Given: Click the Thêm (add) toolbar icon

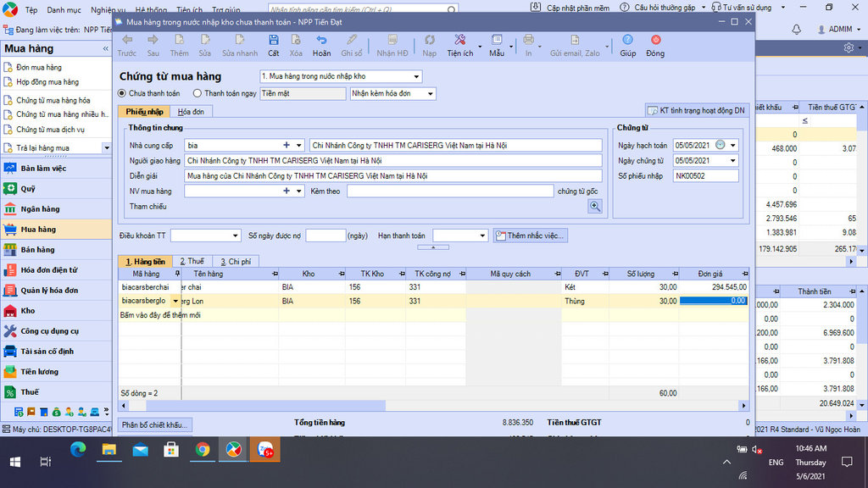Looking at the screenshot, I should (179, 40).
